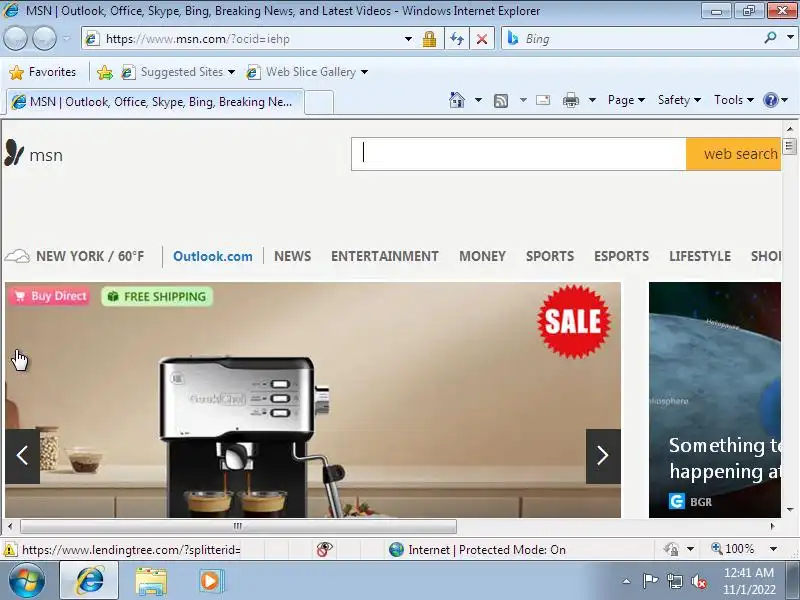
Task: Open the search provider dropdown arrow
Action: [790, 38]
